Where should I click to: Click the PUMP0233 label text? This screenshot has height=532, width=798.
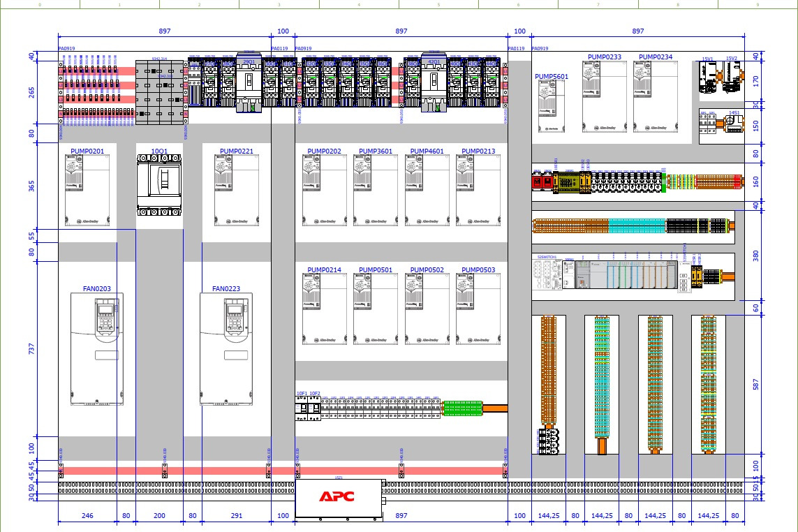tap(605, 57)
